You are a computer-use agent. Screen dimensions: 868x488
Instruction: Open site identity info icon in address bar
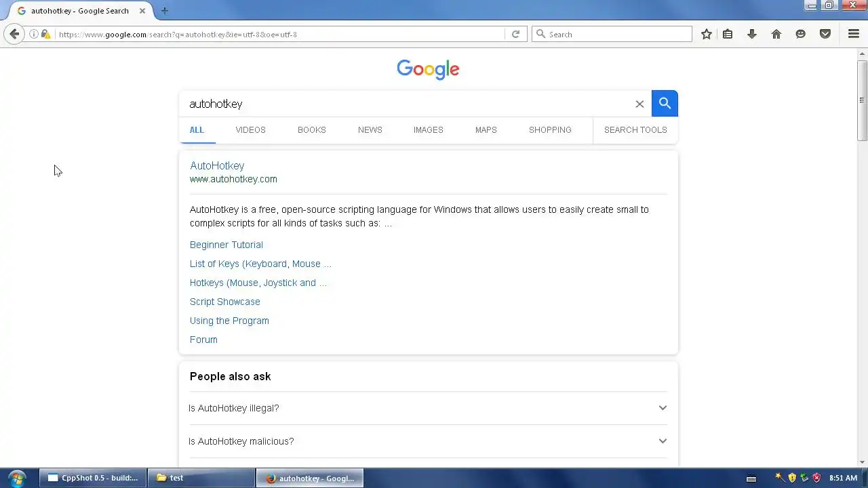(x=33, y=34)
